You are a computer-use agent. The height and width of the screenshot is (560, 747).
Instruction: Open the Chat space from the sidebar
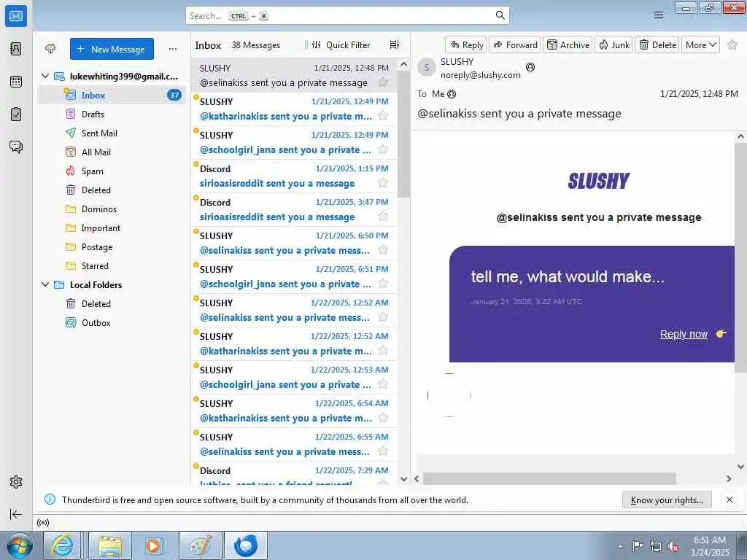pos(16,147)
